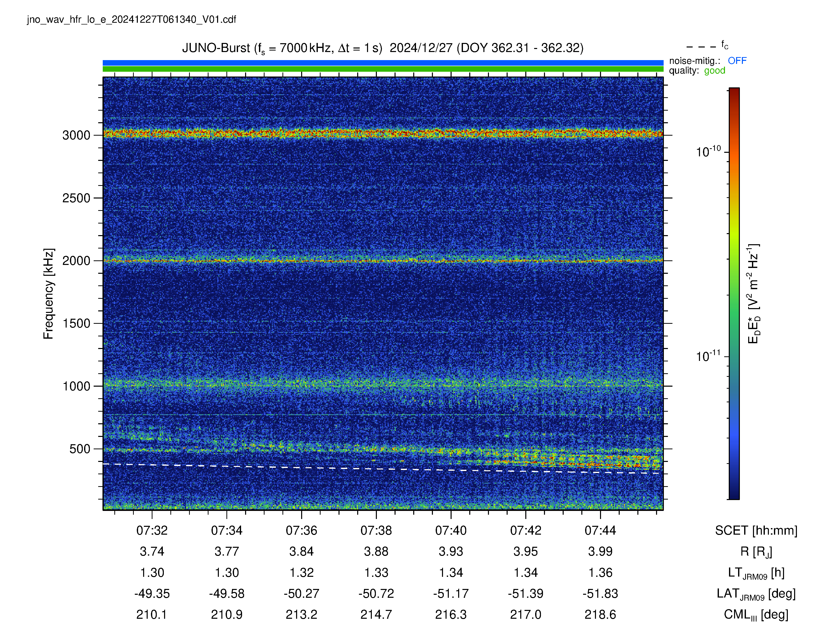Click the CML III [deg] label
Image resolution: width=833 pixels, height=644 pixels.
pos(756,615)
